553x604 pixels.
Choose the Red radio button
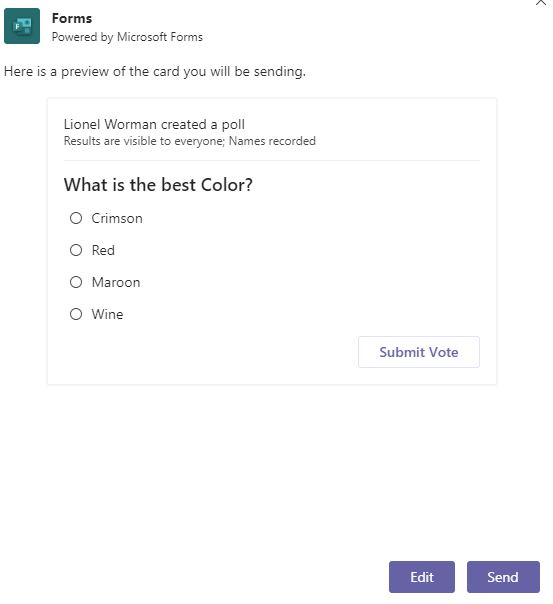[x=76, y=250]
